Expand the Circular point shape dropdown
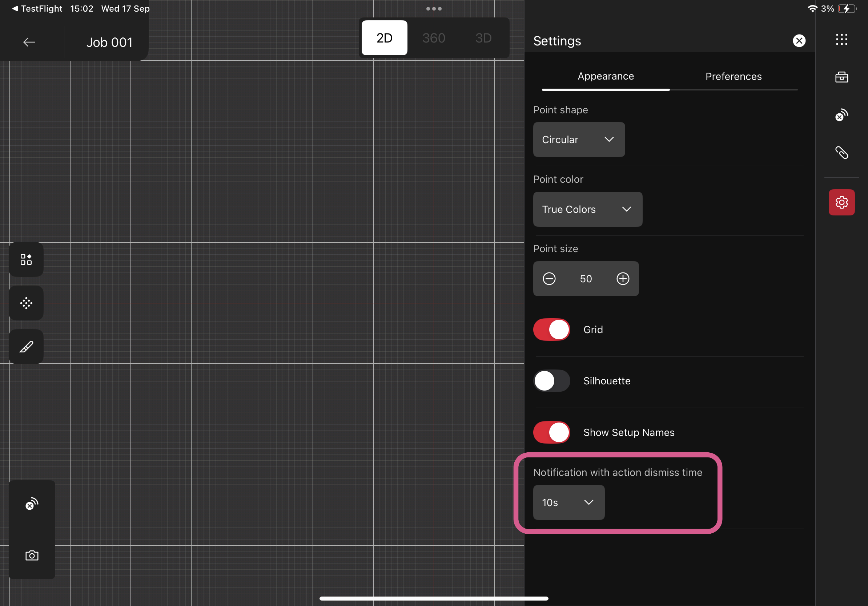Screen dimensions: 868x606 pos(579,140)
